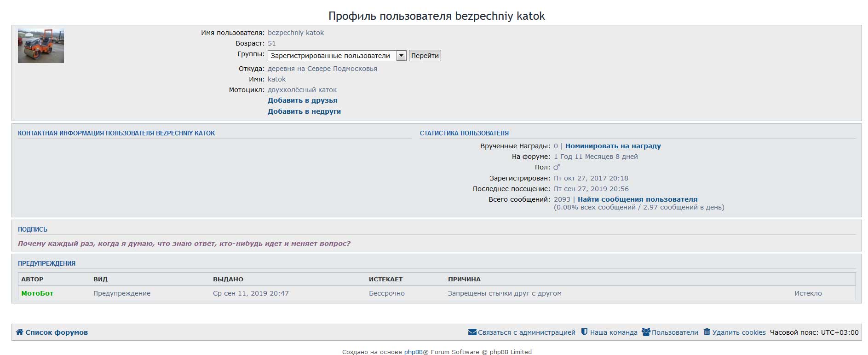Open the user groups dropdown arrow

pos(401,56)
